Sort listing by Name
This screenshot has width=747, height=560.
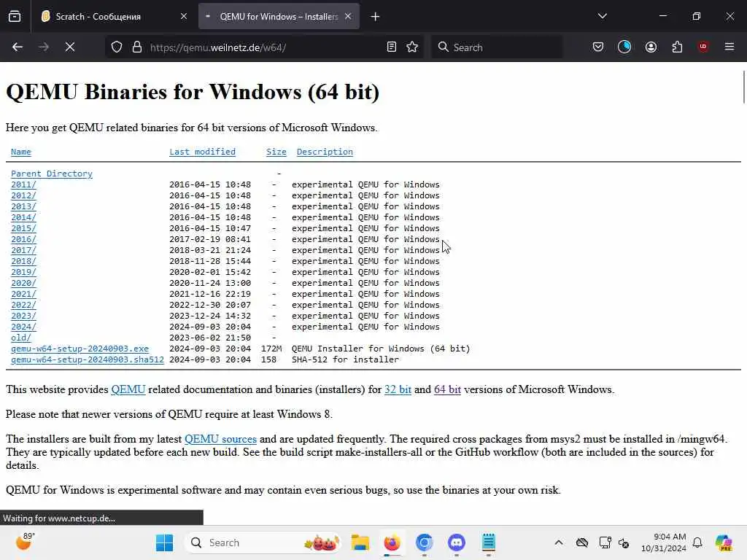point(21,152)
